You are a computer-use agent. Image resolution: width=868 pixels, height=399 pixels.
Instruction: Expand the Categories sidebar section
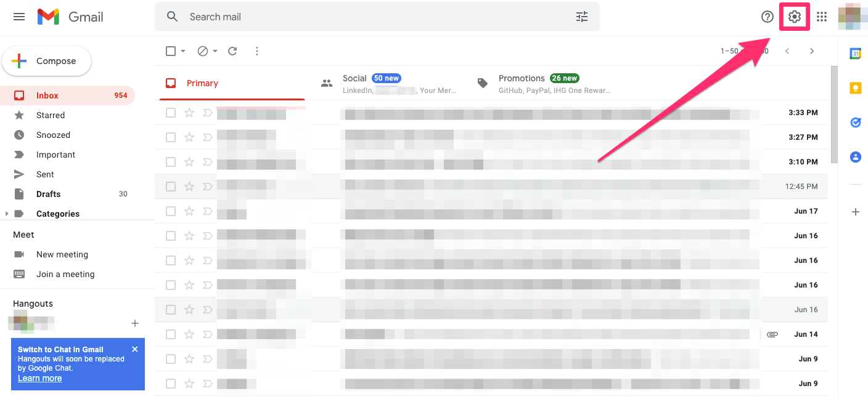7,214
